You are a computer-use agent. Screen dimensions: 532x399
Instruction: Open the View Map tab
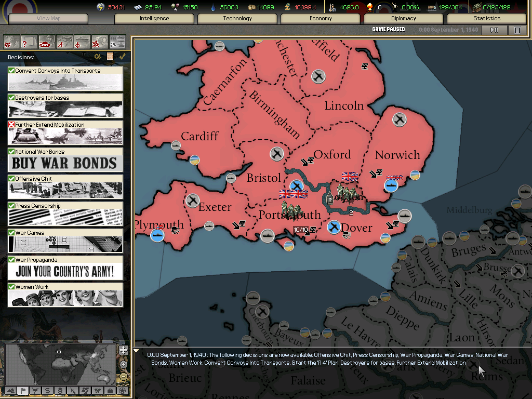coord(48,18)
